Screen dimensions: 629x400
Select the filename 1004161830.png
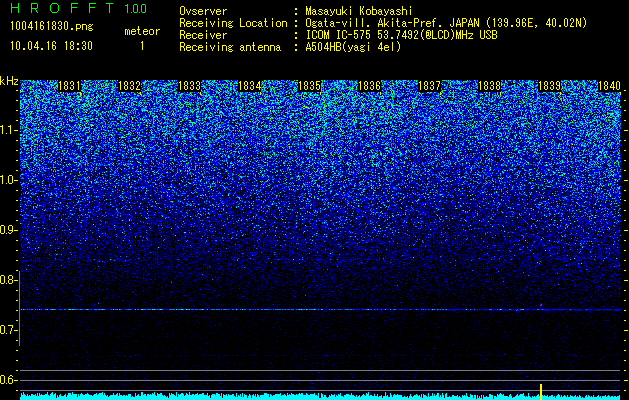coord(52,27)
